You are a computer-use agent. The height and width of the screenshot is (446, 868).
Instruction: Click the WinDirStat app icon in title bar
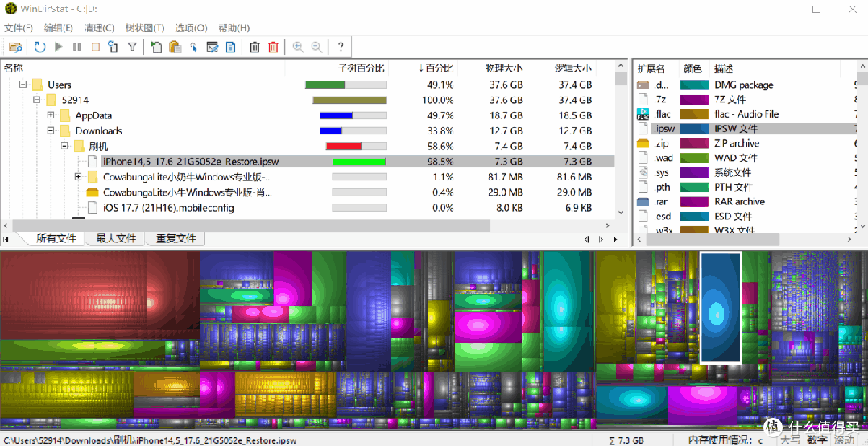pos(10,10)
